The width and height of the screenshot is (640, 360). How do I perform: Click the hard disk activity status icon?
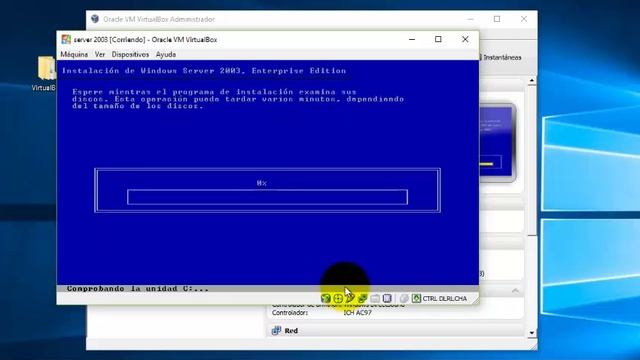325,298
